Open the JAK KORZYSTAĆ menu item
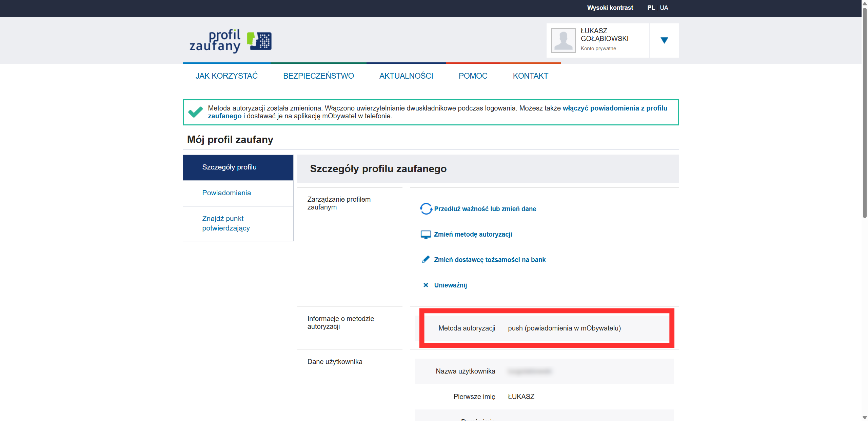This screenshot has height=421, width=868. [x=226, y=76]
